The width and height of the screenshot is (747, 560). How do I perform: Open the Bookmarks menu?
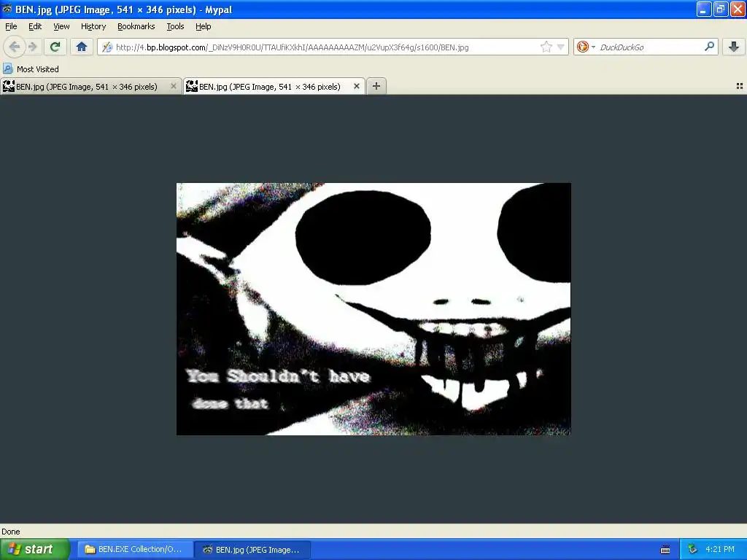coord(136,26)
